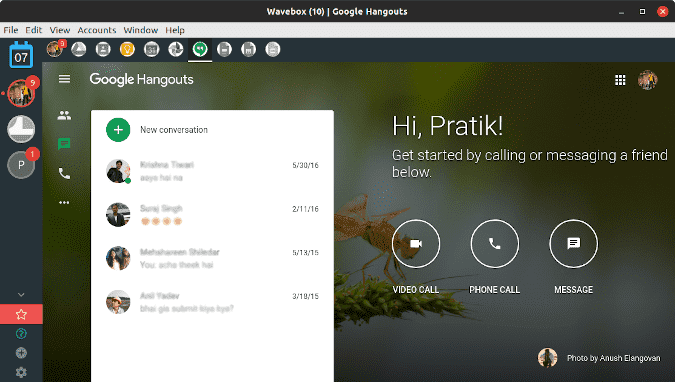Open Google Slides service icon

(273, 49)
